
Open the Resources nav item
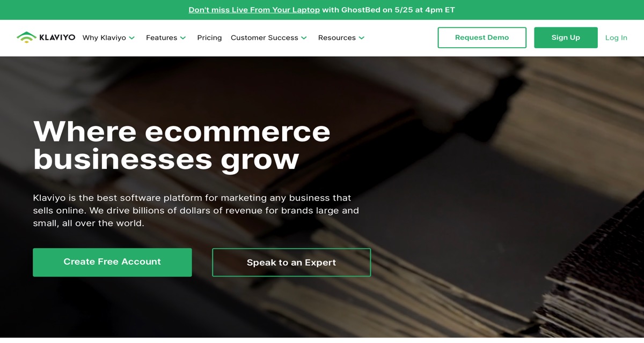pos(337,38)
